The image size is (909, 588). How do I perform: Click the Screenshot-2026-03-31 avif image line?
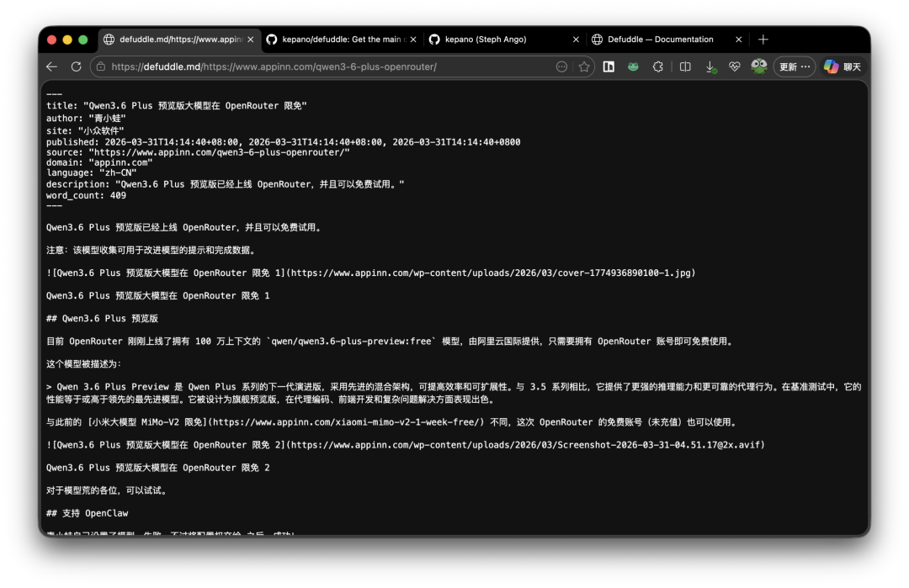[405, 445]
